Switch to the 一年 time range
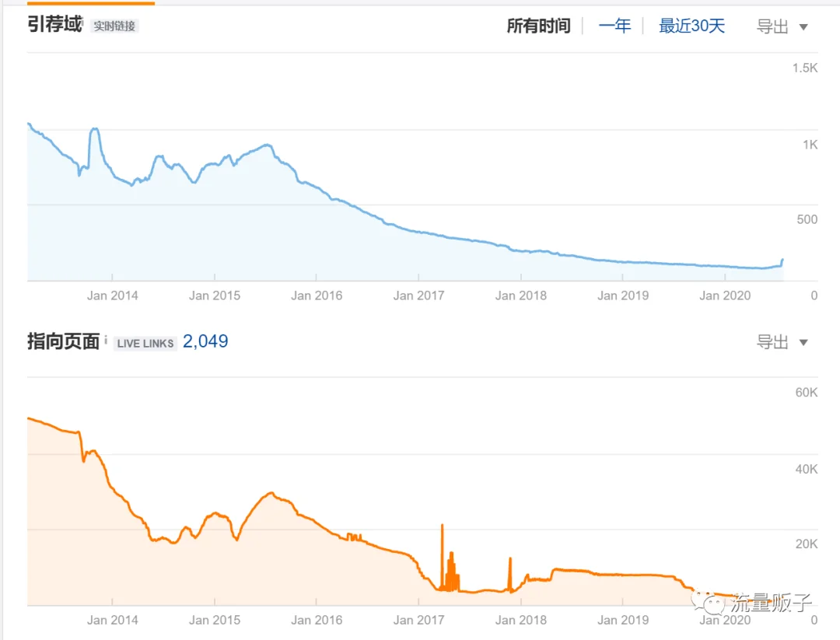Viewport: 840px width, 640px height. pyautogui.click(x=614, y=26)
